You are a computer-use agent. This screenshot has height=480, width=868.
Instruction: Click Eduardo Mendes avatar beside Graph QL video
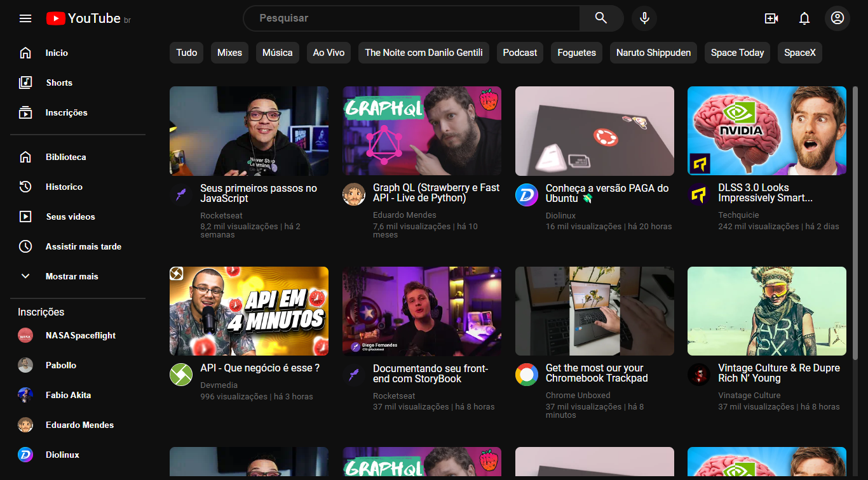[x=354, y=194]
